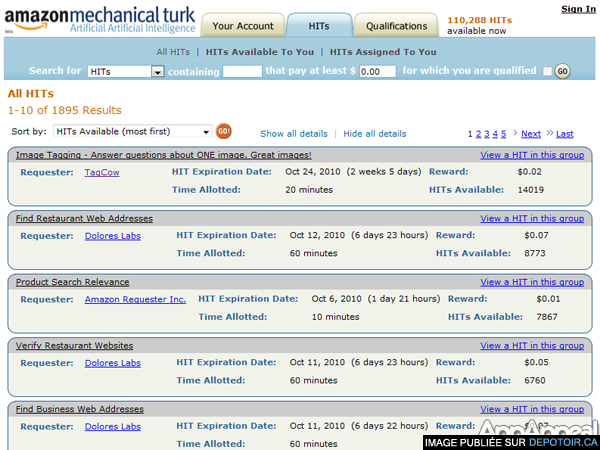This screenshot has height=450, width=600.
Task: Click the HITs Available value 8773
Action: coord(535,253)
